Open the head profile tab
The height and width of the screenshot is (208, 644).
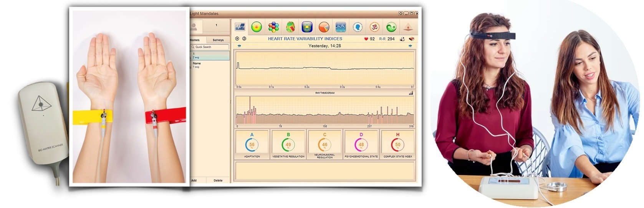click(358, 27)
